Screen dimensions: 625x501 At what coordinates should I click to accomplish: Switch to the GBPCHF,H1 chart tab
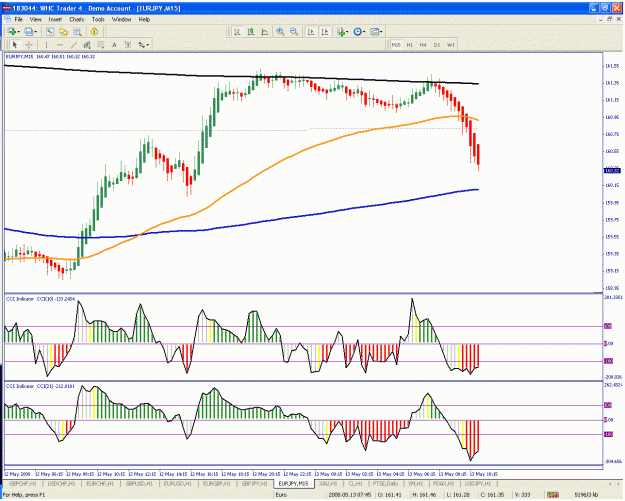coord(23,483)
